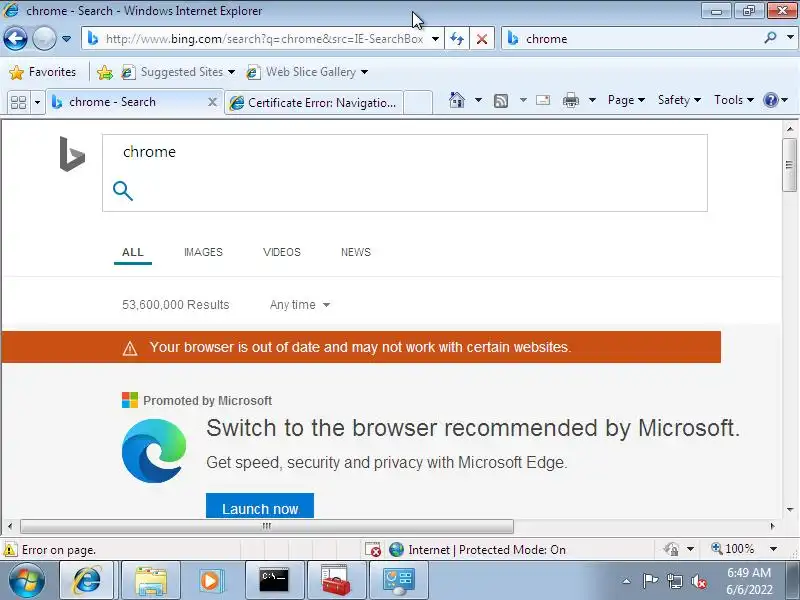The image size is (800, 600).
Task: Go back using the Back arrow button
Action: click(x=15, y=39)
